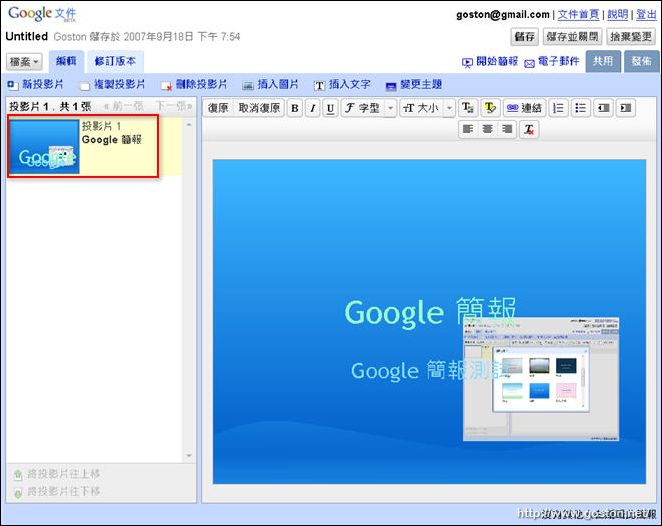Toggle italic formatting button
Screen dimensions: 662x526
[312, 108]
